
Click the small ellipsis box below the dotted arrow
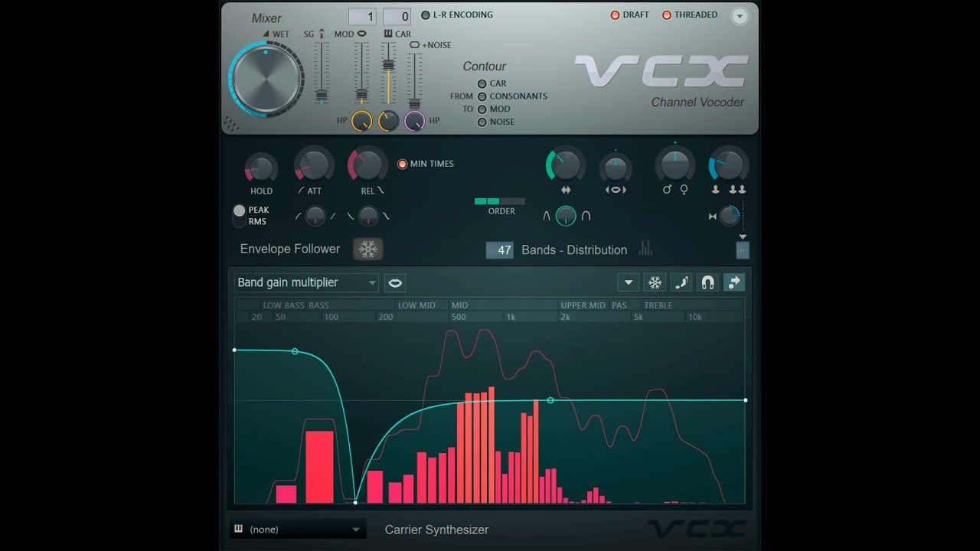pyautogui.click(x=743, y=250)
